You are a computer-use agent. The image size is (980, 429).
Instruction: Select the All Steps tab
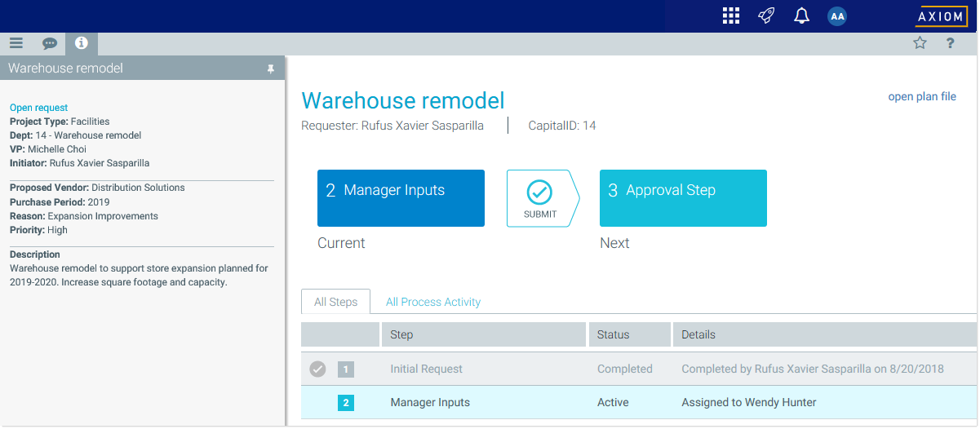[x=335, y=302]
